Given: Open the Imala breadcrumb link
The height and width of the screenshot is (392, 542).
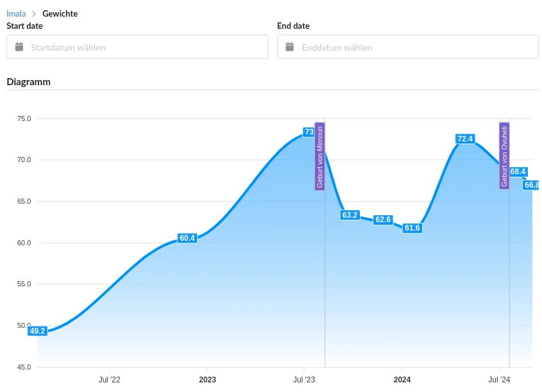Looking at the screenshot, I should click(16, 13).
